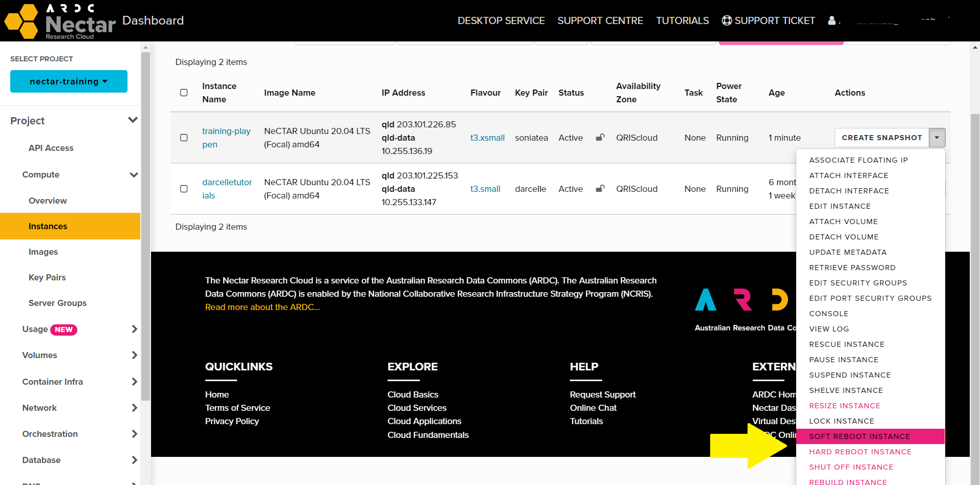
Task: Open the t3.xsmall flavour link
Action: click(487, 138)
